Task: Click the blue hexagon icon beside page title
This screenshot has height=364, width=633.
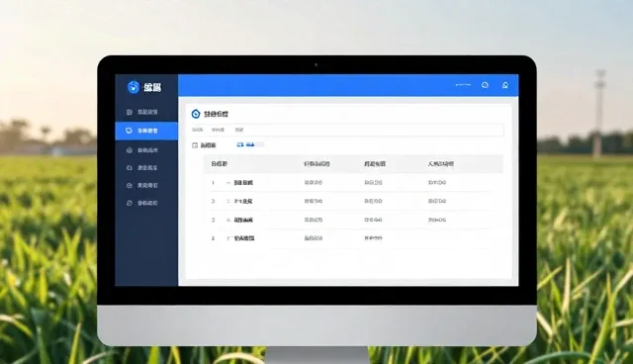Action: tap(196, 114)
